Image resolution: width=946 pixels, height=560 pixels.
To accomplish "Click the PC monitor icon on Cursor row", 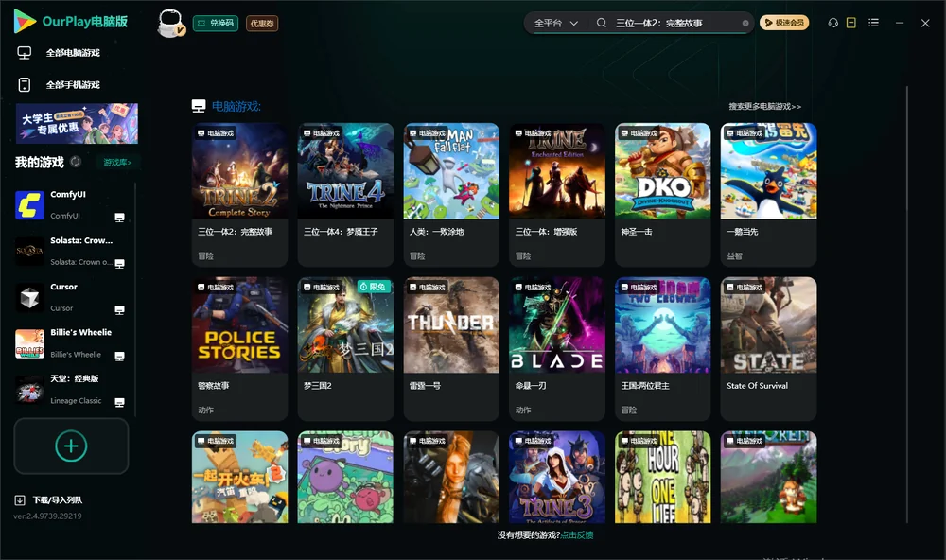I will coord(119,309).
